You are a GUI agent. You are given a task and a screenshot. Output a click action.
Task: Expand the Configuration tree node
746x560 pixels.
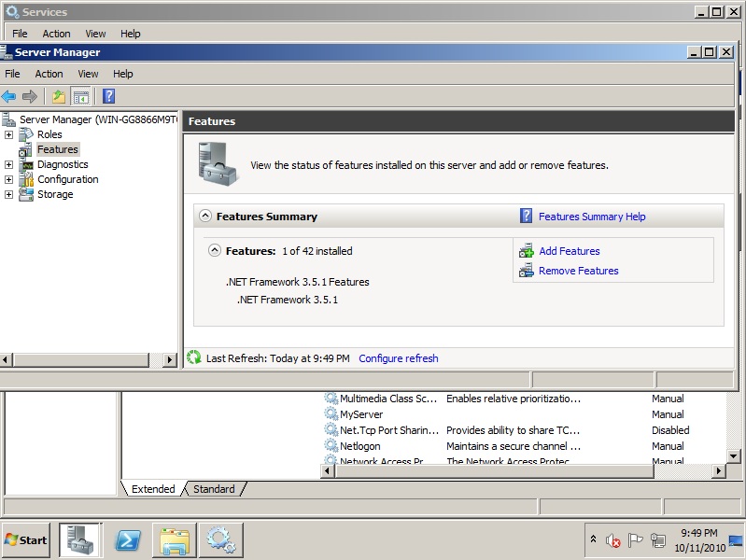[8, 179]
